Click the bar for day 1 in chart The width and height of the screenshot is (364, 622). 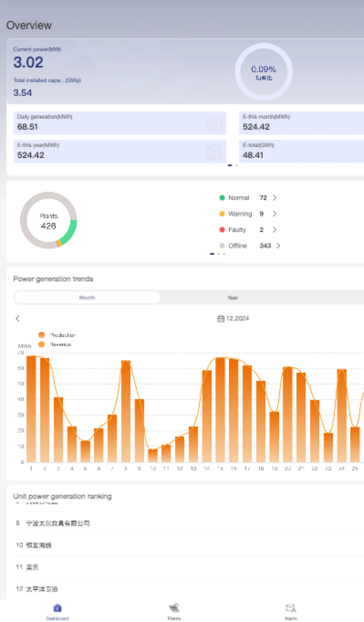click(x=31, y=409)
